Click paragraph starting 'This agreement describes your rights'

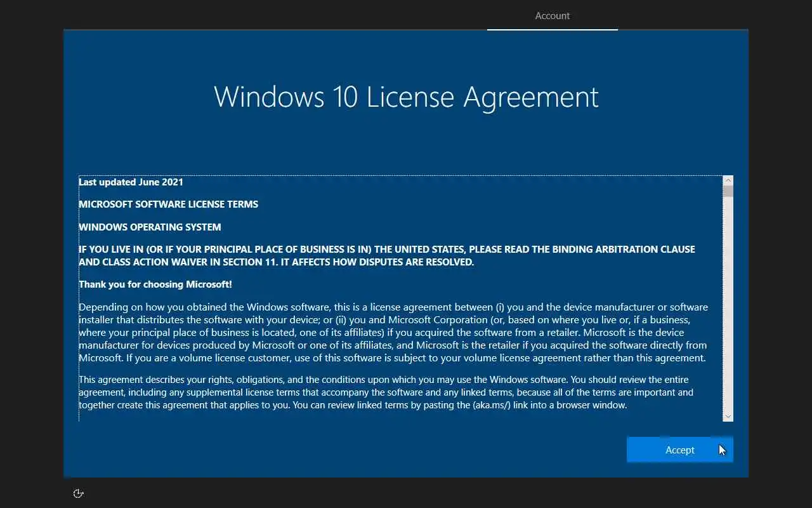[x=387, y=392]
